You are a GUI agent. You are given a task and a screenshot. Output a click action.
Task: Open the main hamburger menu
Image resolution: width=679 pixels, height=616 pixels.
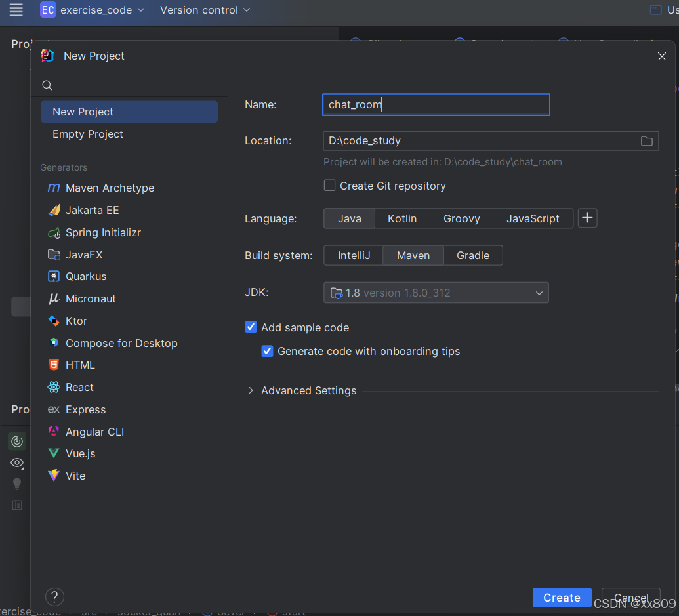pyautogui.click(x=16, y=10)
